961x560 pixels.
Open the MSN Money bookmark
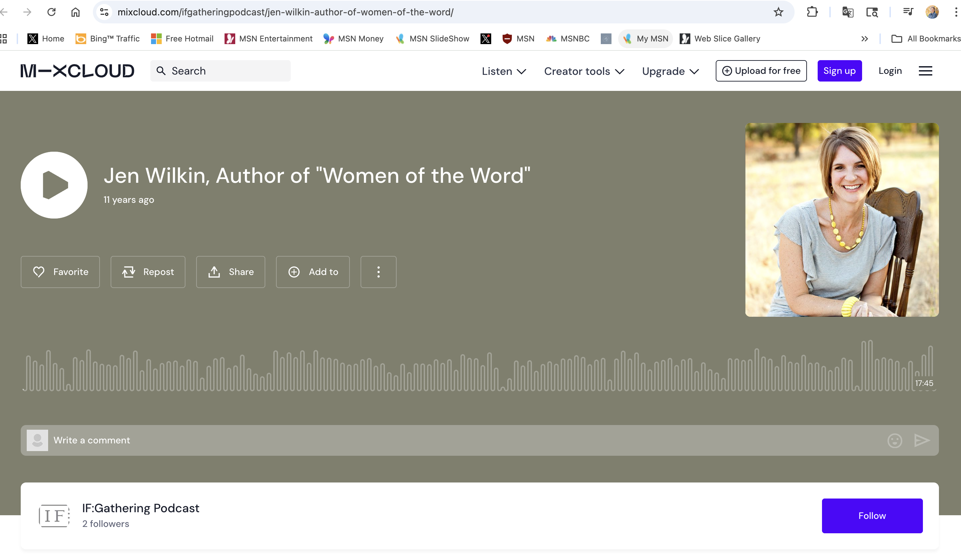(x=354, y=38)
